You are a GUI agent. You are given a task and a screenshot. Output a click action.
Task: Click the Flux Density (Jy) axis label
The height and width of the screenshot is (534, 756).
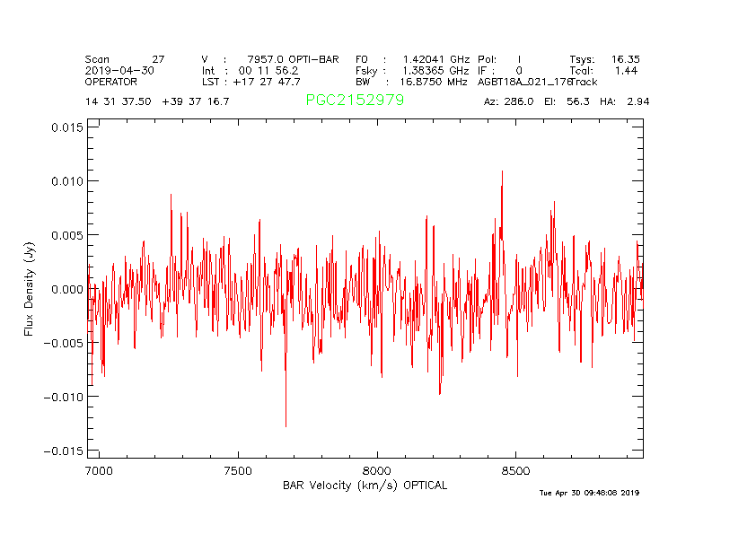30,288
